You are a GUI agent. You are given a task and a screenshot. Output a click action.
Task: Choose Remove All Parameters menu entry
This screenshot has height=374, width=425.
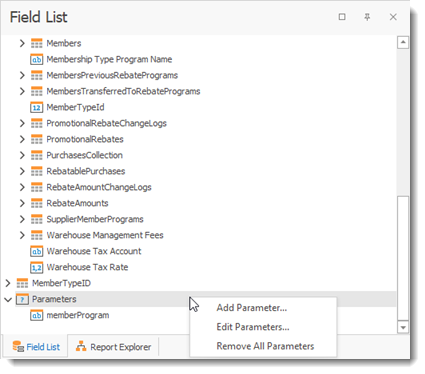coord(263,346)
